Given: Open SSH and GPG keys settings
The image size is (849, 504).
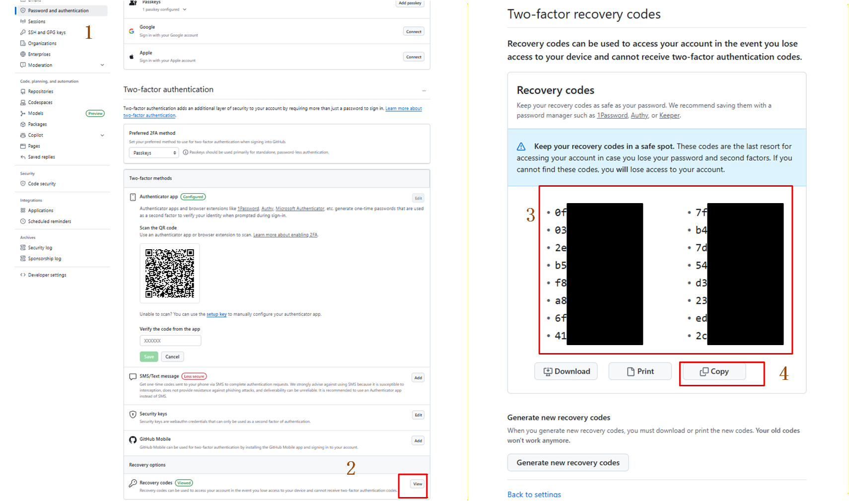Looking at the screenshot, I should coord(47,32).
